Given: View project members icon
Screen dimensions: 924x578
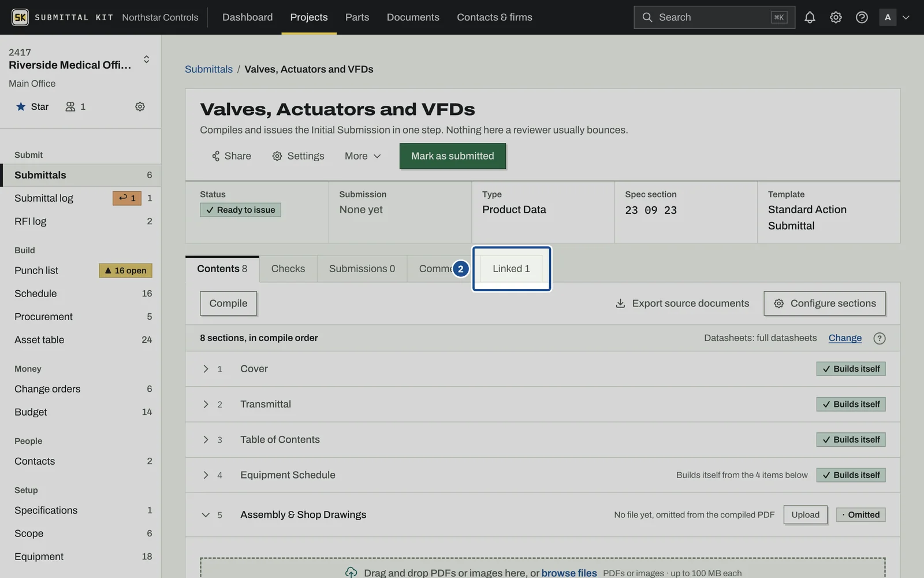Looking at the screenshot, I should [75, 106].
